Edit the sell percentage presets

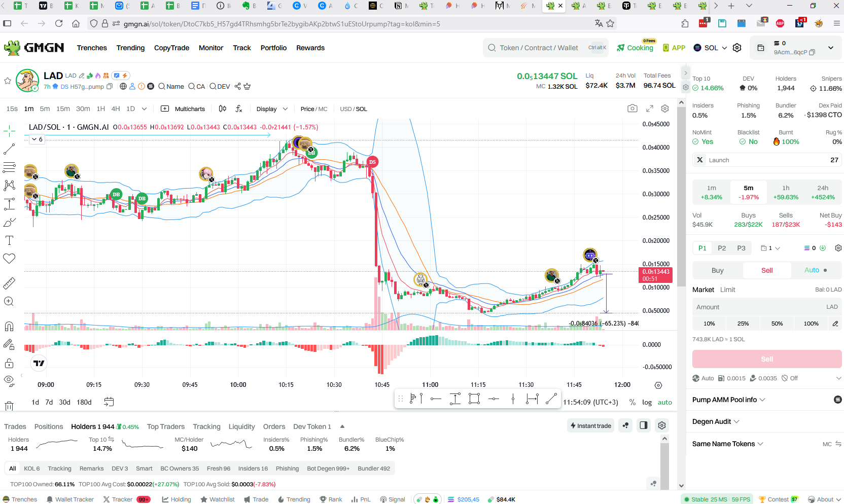835,323
